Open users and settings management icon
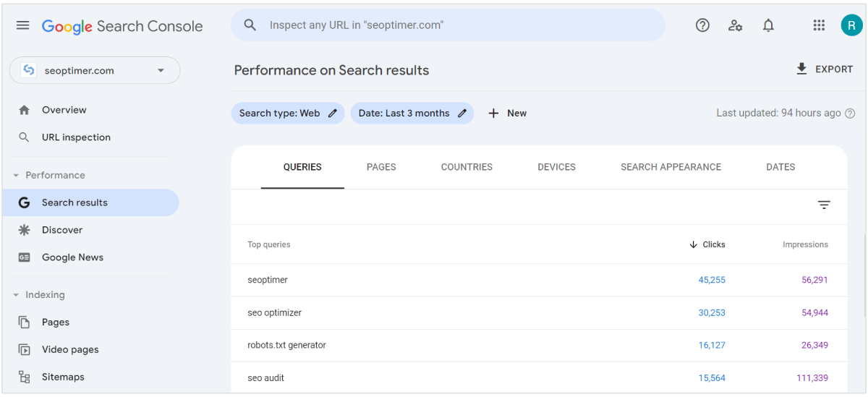This screenshot has height=397, width=868. (x=736, y=25)
